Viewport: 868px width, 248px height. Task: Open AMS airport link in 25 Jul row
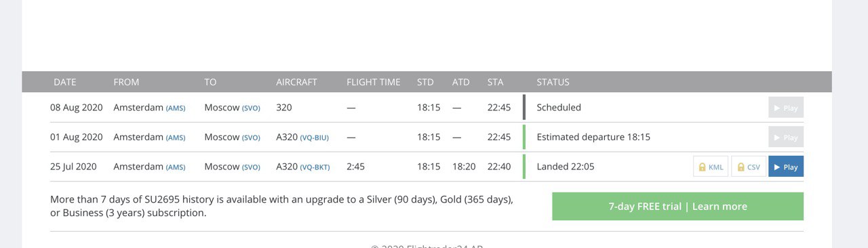(176, 167)
